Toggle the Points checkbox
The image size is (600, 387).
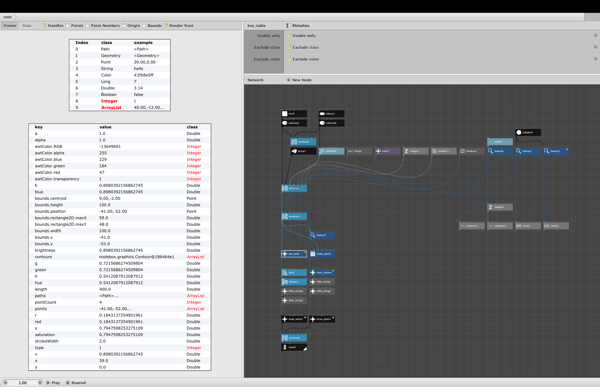coord(68,26)
